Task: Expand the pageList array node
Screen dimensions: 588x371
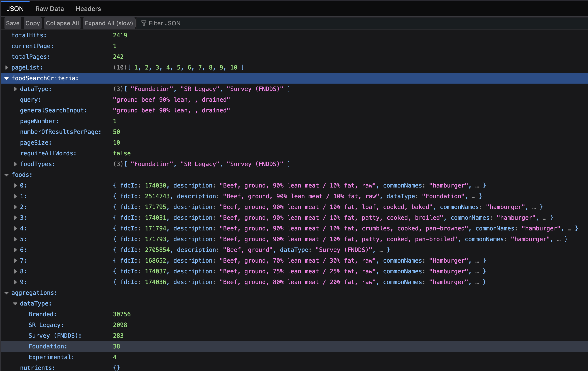Action: [6, 67]
